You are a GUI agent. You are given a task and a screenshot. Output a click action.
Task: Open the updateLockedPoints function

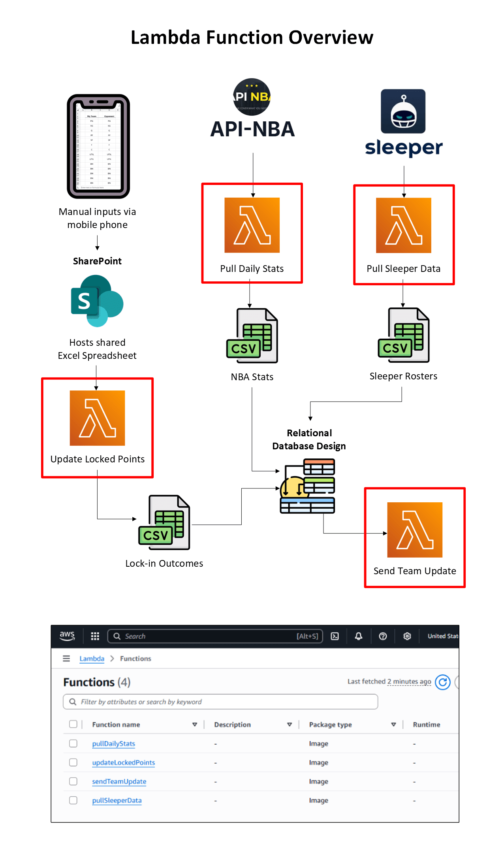tap(123, 762)
